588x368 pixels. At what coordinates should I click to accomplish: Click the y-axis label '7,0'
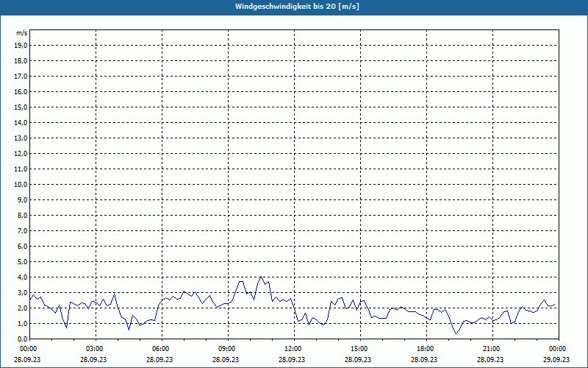pos(23,230)
